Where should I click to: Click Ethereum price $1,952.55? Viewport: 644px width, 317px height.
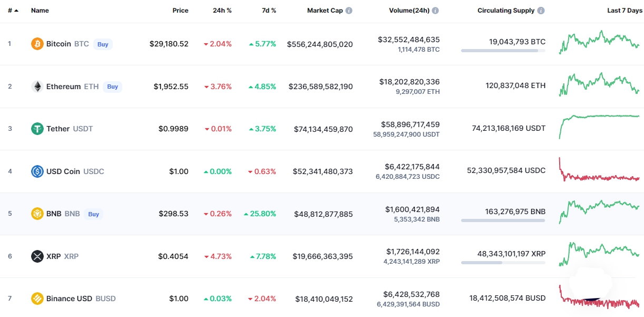[171, 87]
